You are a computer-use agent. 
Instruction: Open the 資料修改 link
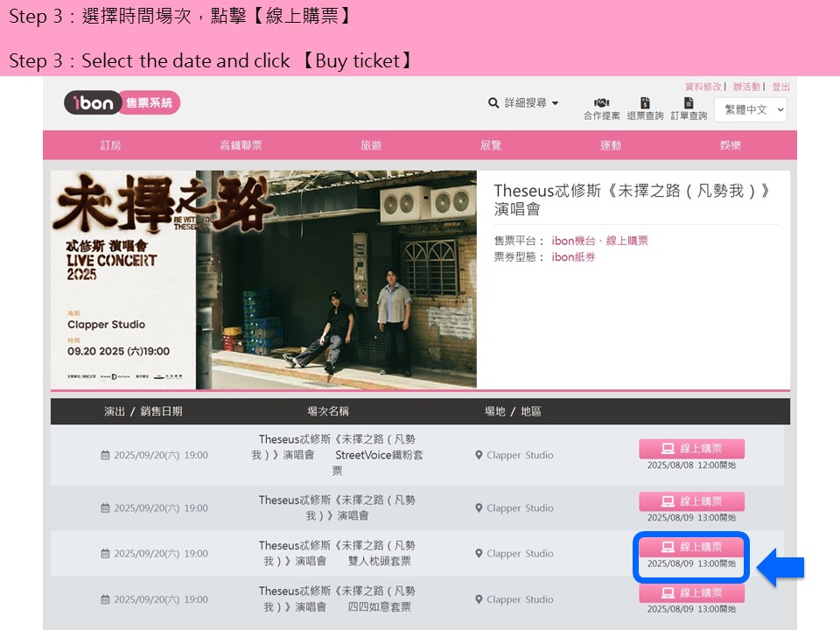coord(703,87)
